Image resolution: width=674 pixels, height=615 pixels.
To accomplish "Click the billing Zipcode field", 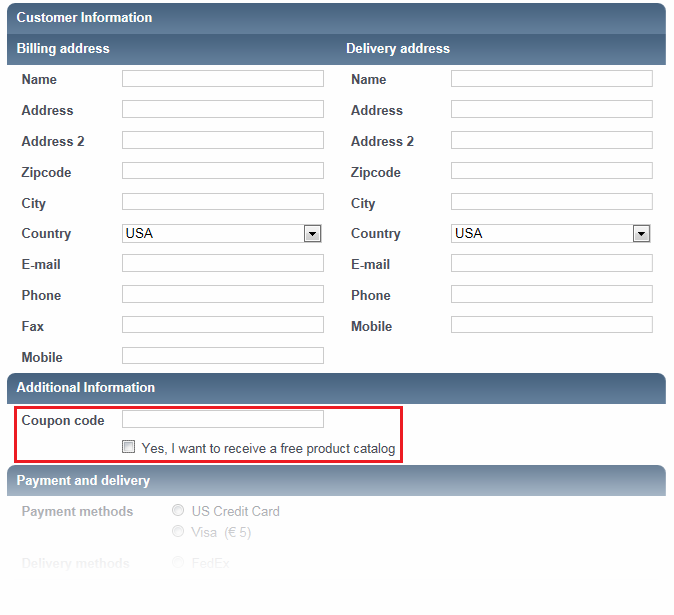I will click(x=222, y=172).
